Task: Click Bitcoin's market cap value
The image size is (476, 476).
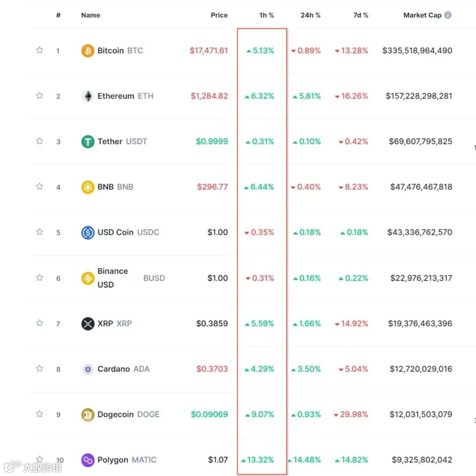Action: (x=417, y=51)
